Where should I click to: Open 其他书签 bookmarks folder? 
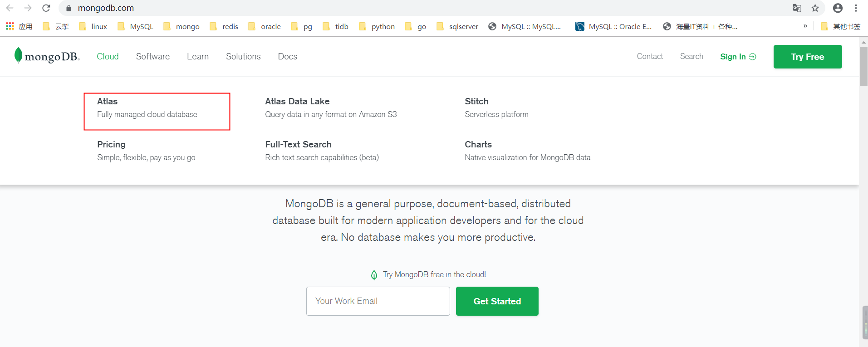(840, 26)
